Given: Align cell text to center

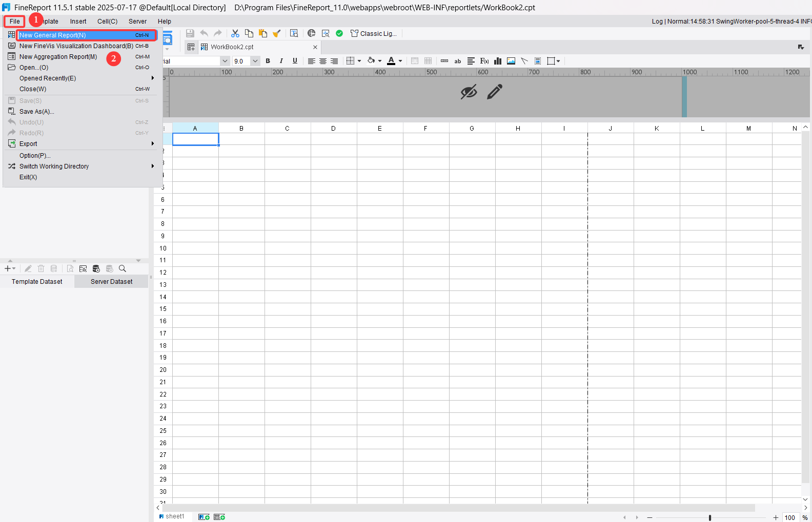Looking at the screenshot, I should pos(323,61).
